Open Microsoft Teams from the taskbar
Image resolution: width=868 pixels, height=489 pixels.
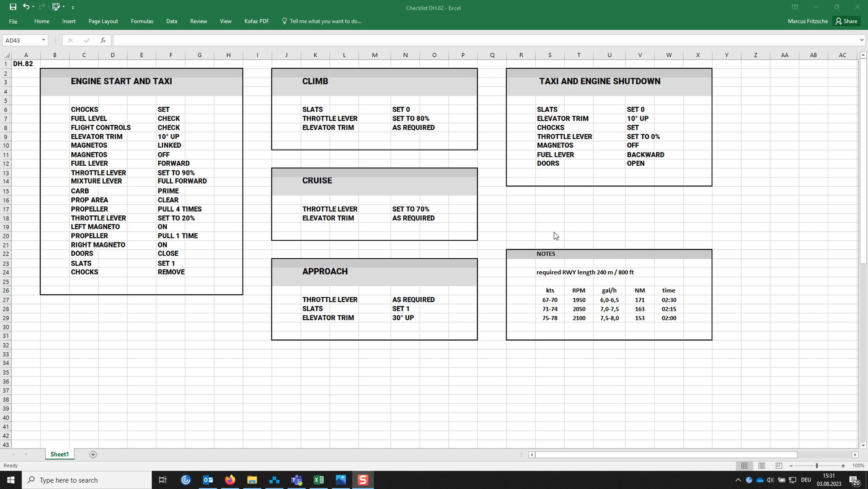(x=296, y=480)
